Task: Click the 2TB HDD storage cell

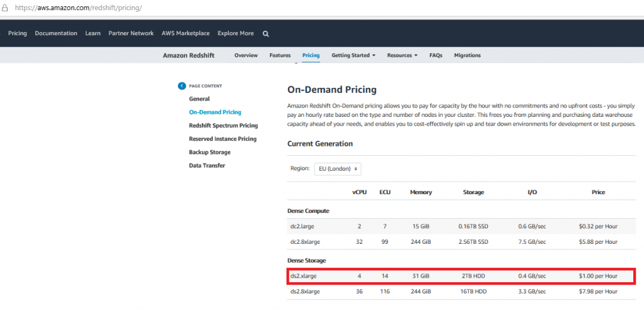Action: coord(474,276)
